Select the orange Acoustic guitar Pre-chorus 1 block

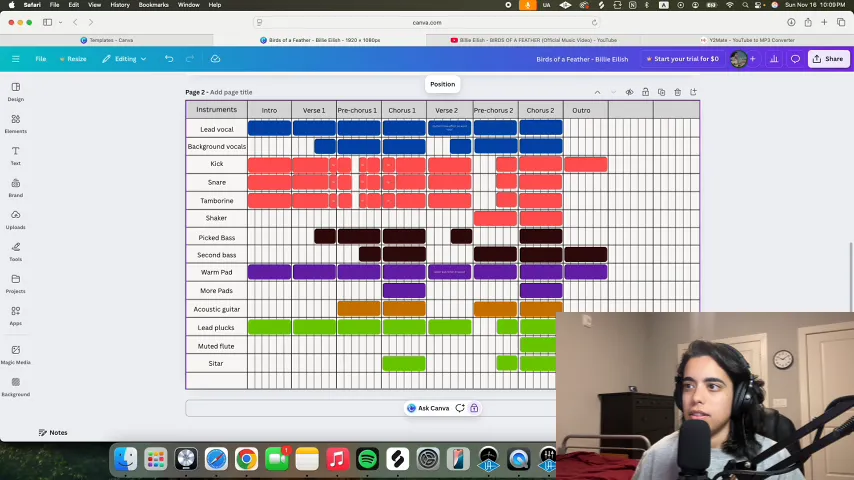(359, 309)
